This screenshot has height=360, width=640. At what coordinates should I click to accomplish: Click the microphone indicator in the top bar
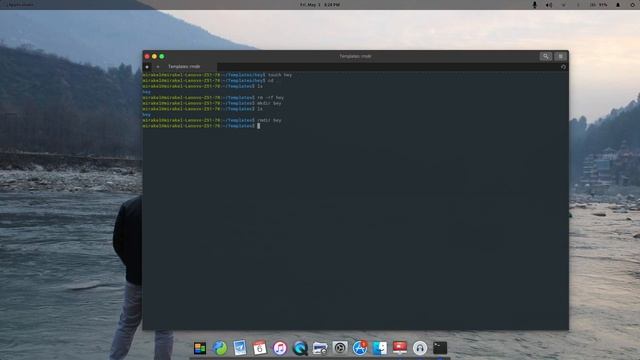tap(534, 5)
